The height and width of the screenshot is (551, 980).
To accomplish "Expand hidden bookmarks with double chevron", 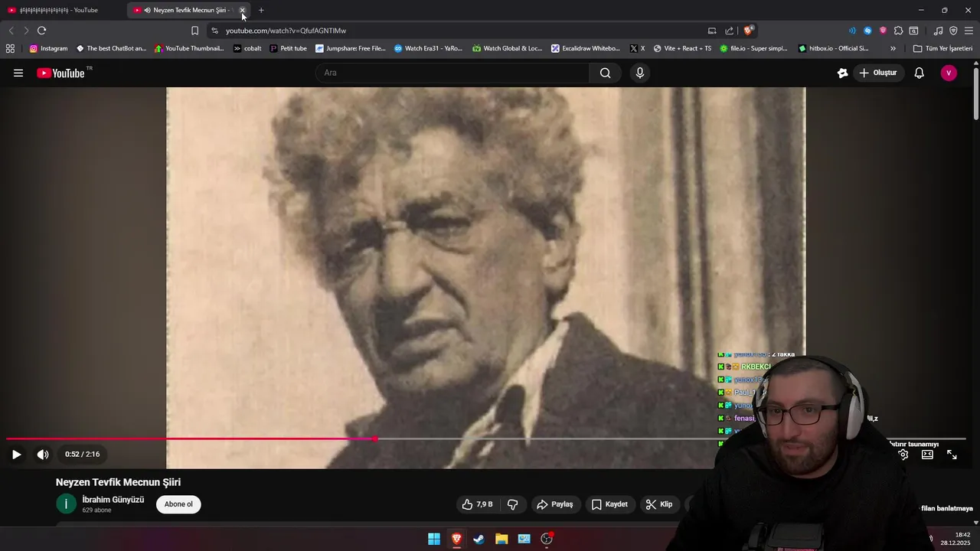I will [893, 48].
